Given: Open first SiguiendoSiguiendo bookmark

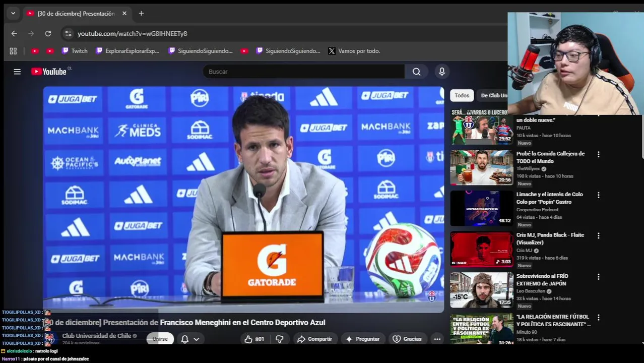Looking at the screenshot, I should tap(201, 51).
